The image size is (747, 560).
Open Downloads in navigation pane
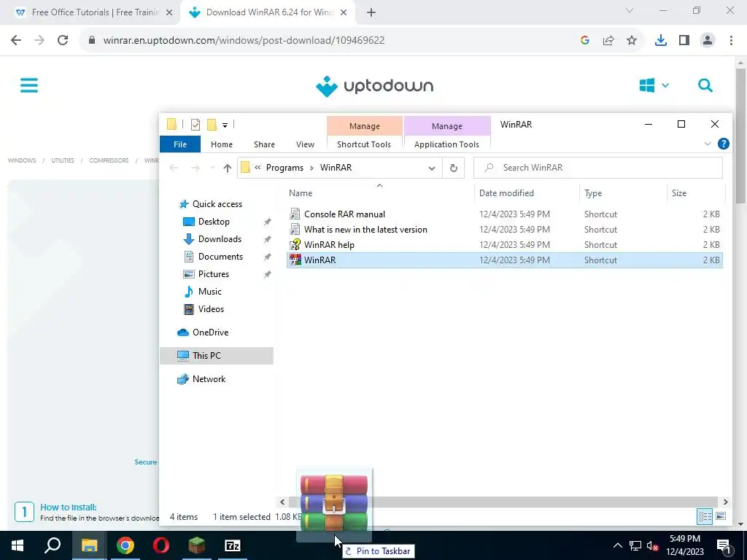click(220, 239)
